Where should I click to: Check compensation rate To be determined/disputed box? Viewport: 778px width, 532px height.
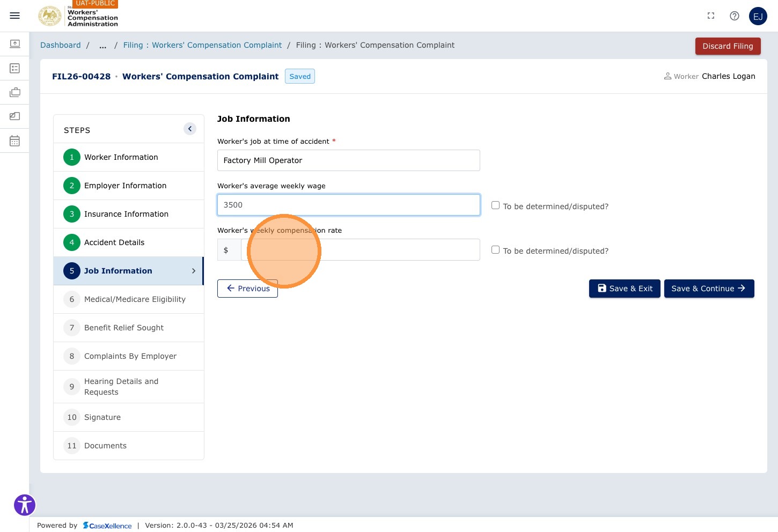496,250
